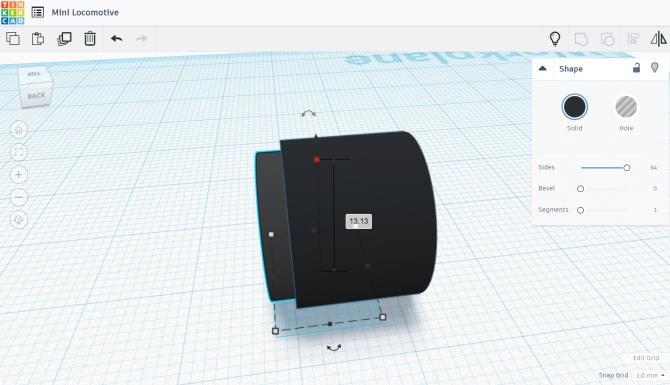
Task: Click the bottom-right corner resize handle
Action: 383,317
